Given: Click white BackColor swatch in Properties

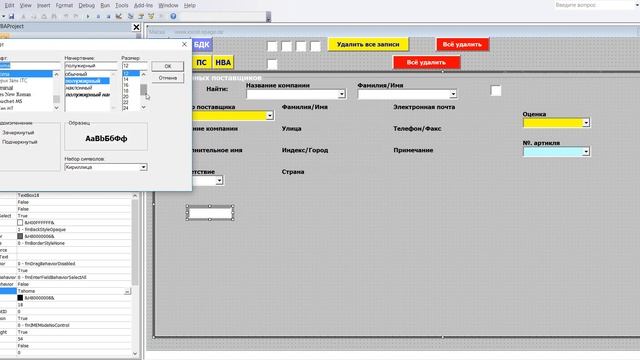Looking at the screenshot, I should pos(20,223).
